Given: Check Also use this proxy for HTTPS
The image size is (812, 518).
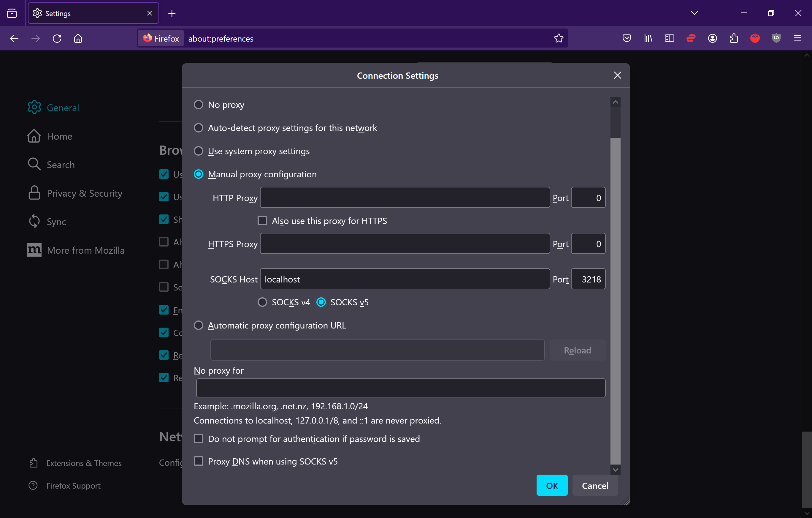Looking at the screenshot, I should tap(262, 221).
